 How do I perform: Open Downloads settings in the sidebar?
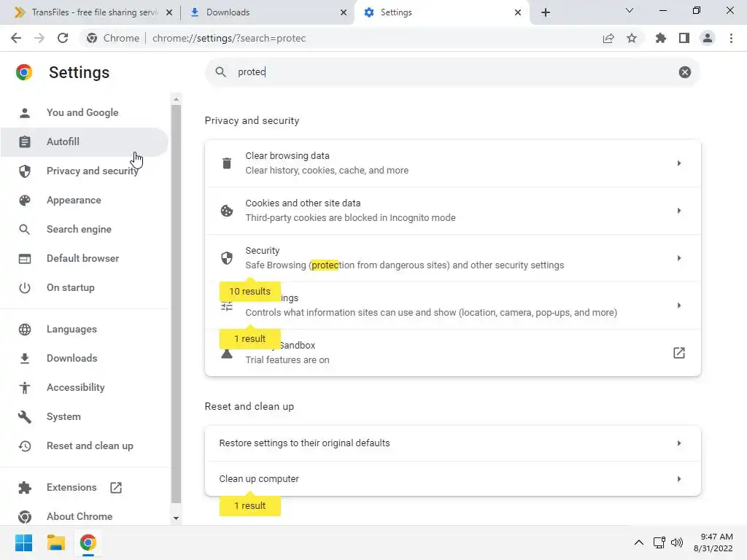point(84,358)
